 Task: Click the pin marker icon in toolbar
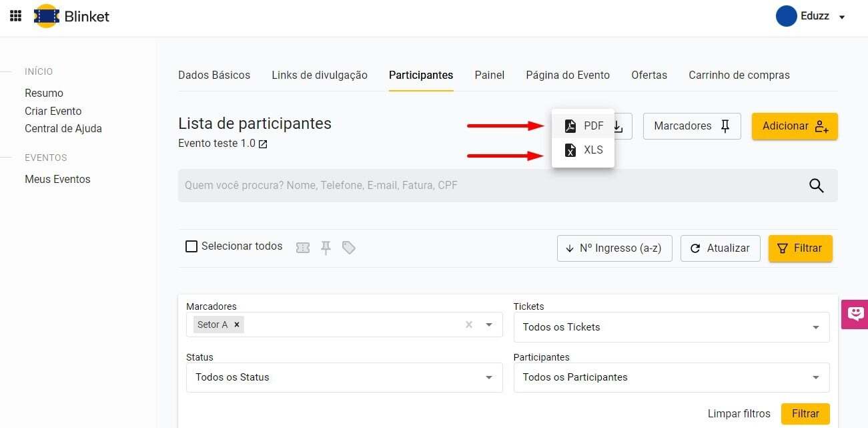pos(326,248)
